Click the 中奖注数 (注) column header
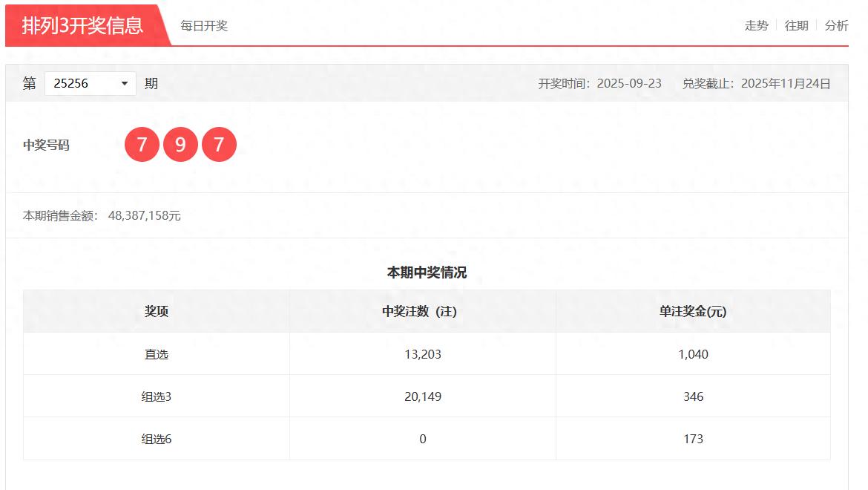Image resolution: width=868 pixels, height=490 pixels. click(422, 311)
